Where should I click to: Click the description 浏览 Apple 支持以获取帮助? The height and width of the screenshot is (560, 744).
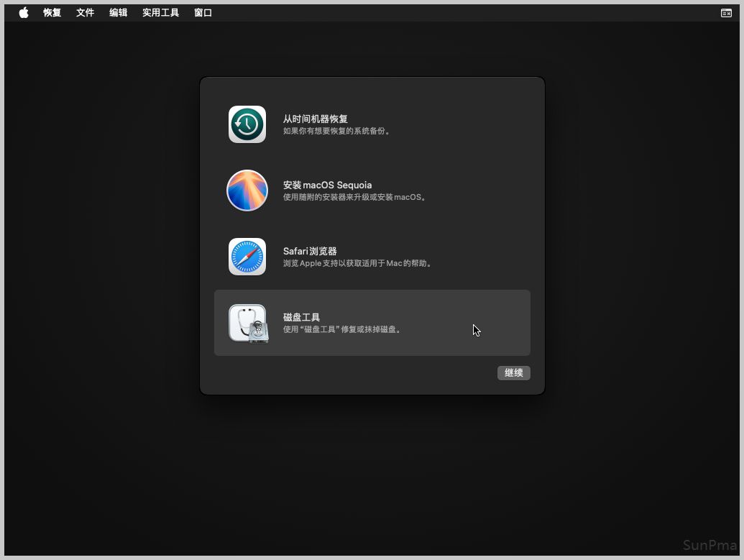pyautogui.click(x=359, y=264)
